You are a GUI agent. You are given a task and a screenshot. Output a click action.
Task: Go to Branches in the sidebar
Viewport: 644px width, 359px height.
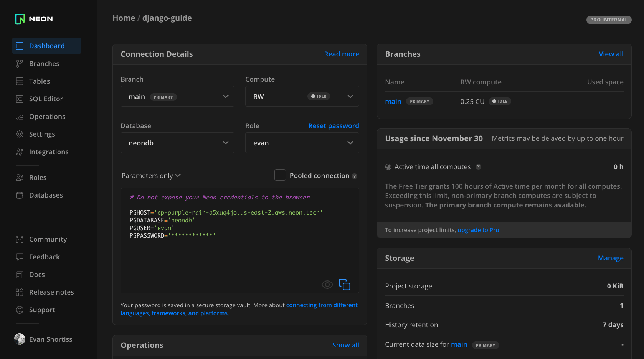click(x=44, y=64)
